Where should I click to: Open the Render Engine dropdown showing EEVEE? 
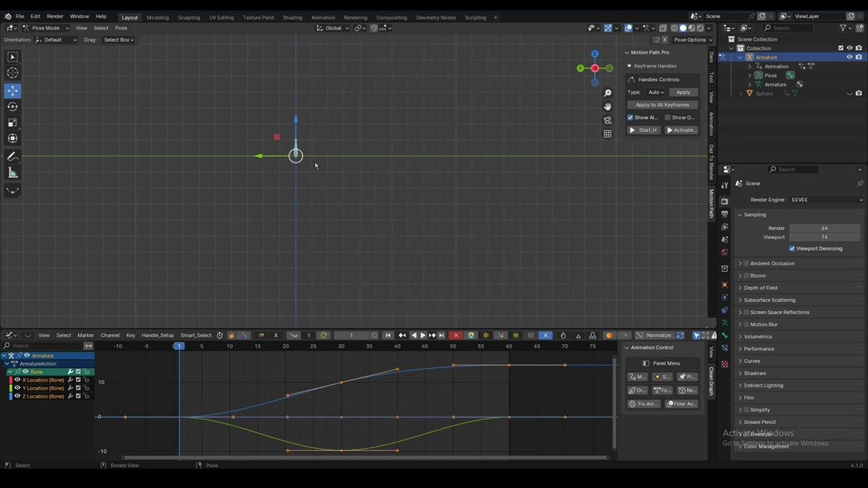[x=826, y=200]
